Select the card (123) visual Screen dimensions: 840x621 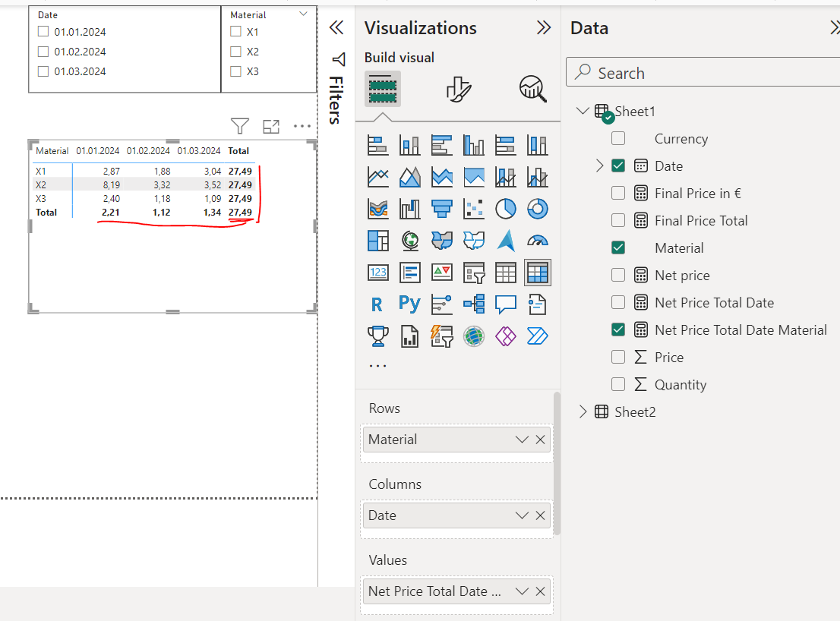(377, 273)
